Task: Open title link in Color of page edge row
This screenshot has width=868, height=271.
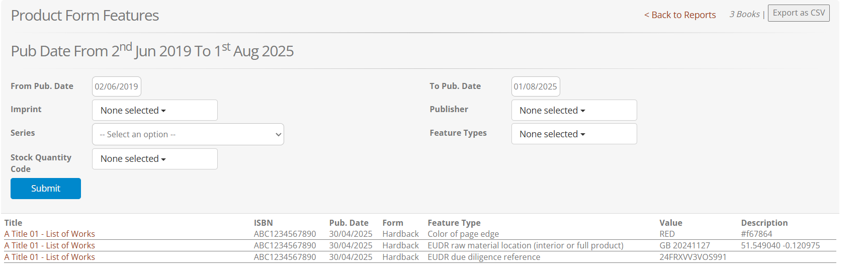Action: coord(50,234)
